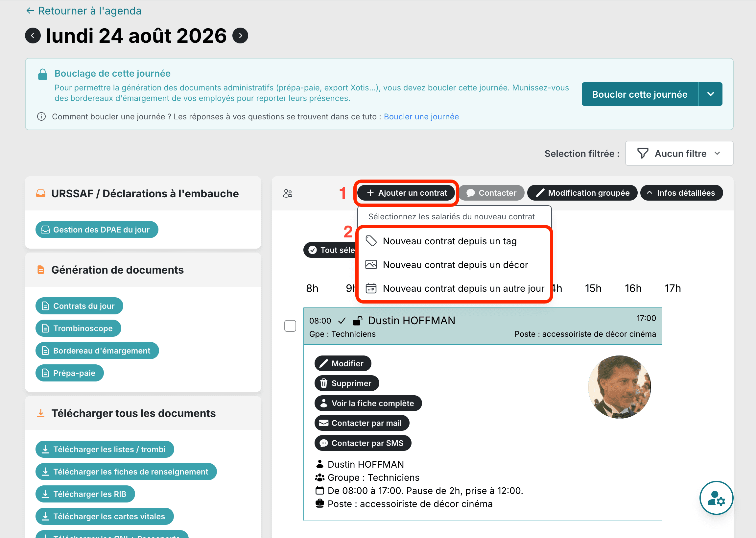This screenshot has width=756, height=538.
Task: Click Télécharger les cartes vitales
Action: pos(104,517)
